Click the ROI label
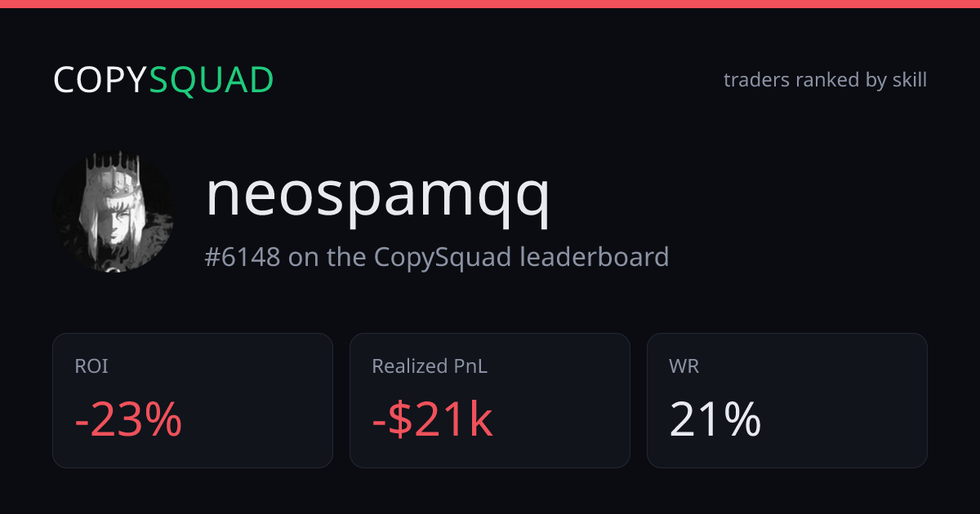Viewport: 980px width, 514px height. tap(91, 366)
